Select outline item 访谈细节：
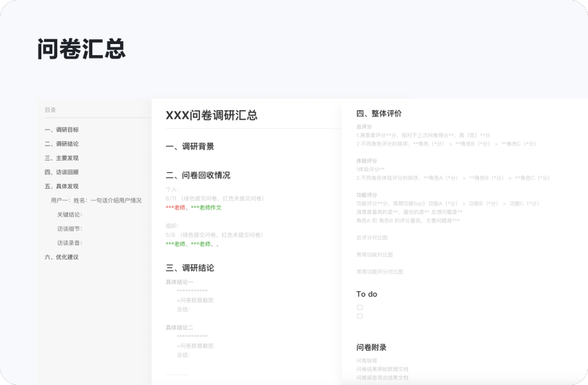 (70, 229)
